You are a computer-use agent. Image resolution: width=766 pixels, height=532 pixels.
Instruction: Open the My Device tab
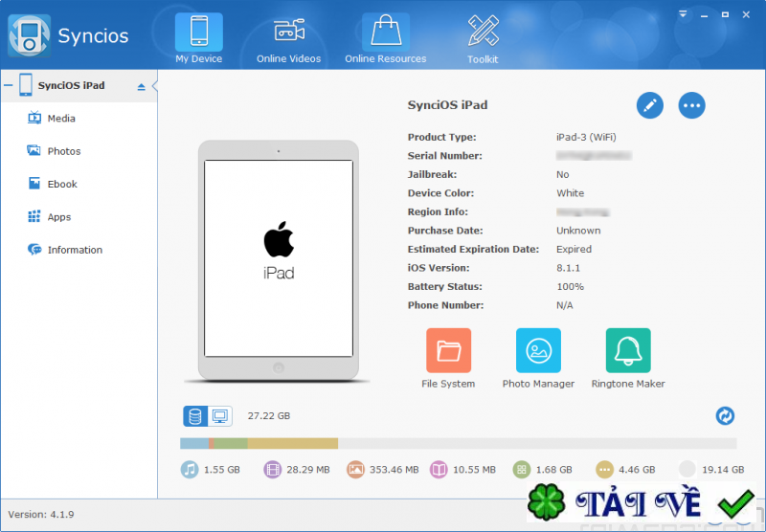[199, 39]
